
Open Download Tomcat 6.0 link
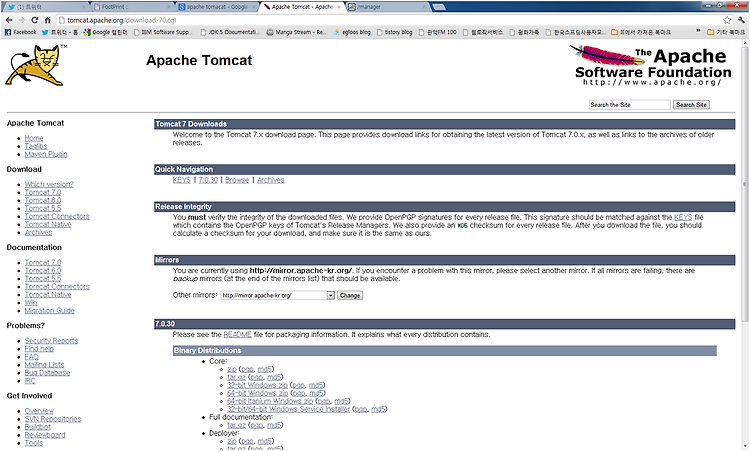pyautogui.click(x=43, y=200)
